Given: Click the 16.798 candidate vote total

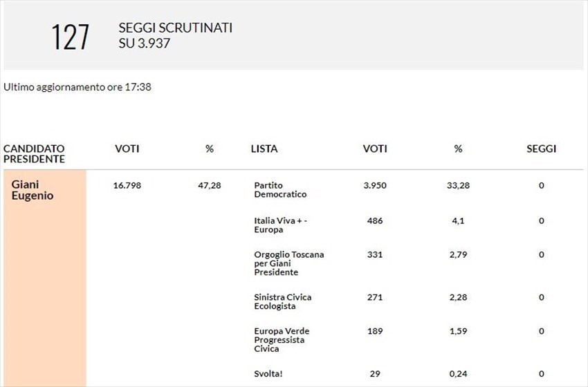Looking at the screenshot, I should click(x=127, y=185).
